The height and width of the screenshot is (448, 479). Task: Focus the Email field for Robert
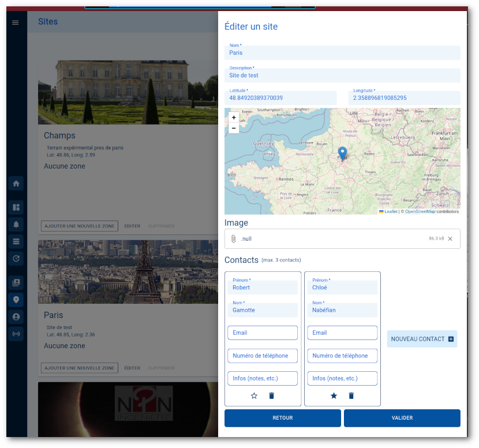click(263, 333)
